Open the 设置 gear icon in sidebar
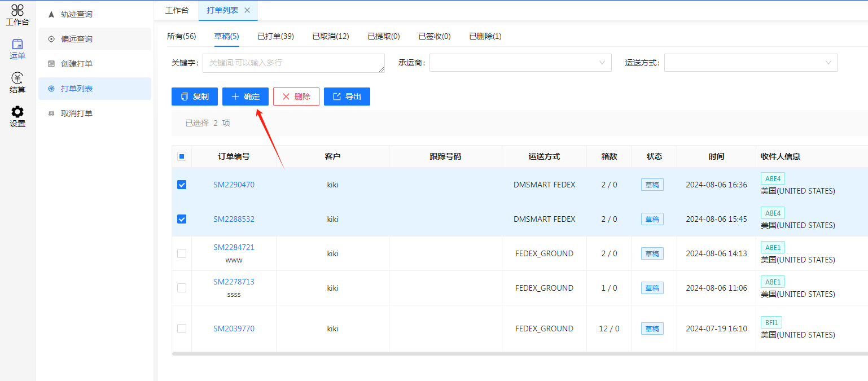868x381 pixels. tap(17, 117)
